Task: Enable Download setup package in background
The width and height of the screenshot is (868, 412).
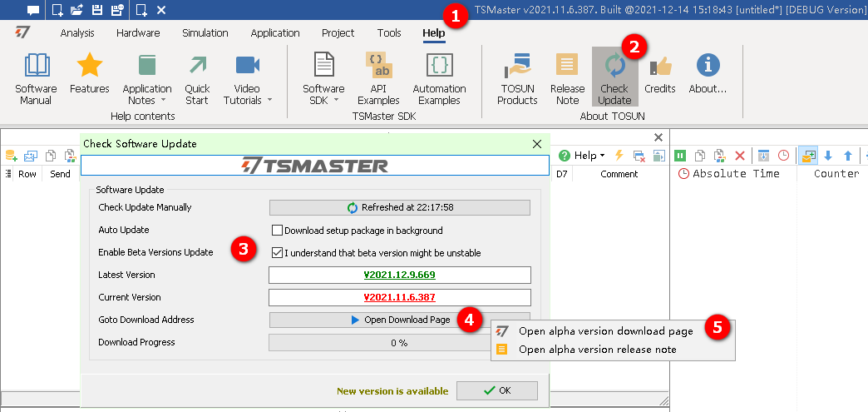Action: pos(278,230)
